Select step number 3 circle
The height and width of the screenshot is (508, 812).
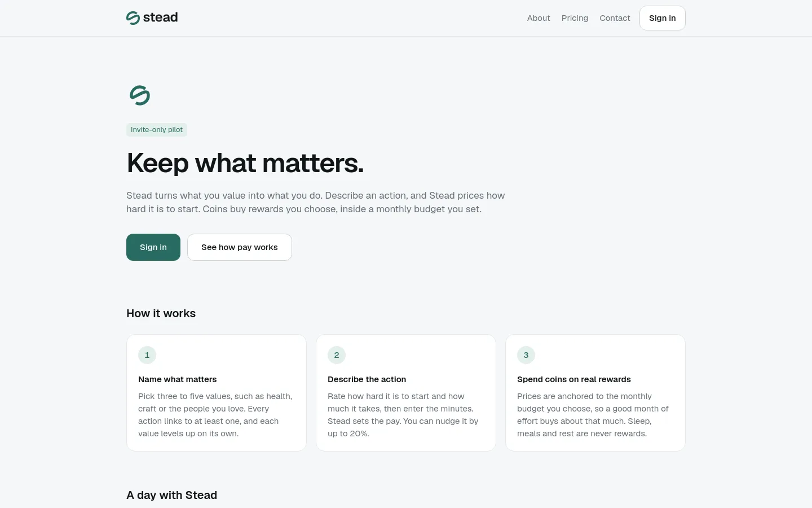pos(526,355)
